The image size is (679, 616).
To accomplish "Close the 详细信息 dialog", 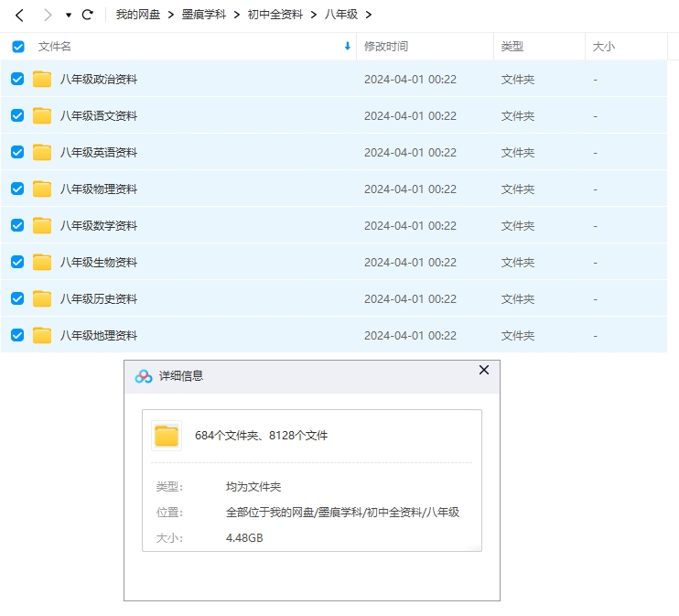I will (484, 371).
